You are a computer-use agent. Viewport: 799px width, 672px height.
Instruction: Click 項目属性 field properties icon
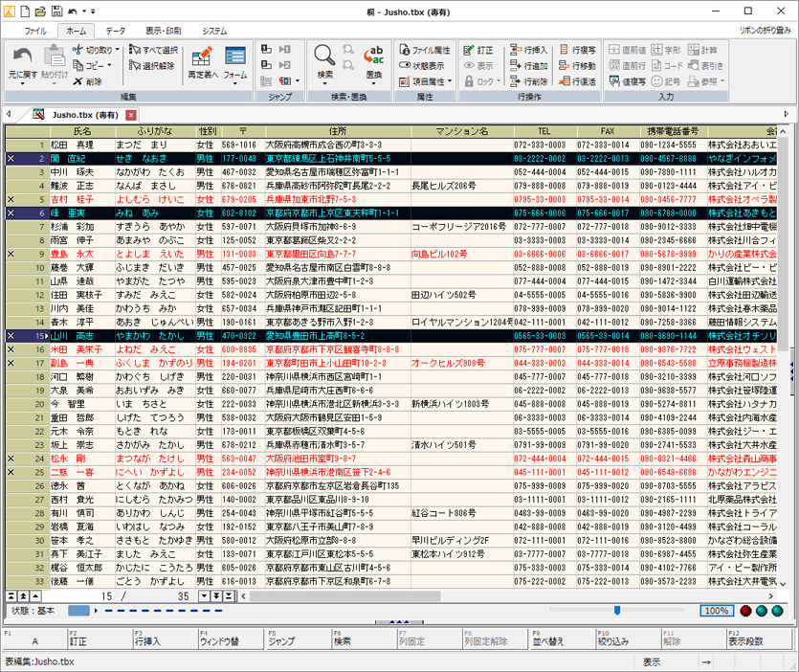point(405,81)
